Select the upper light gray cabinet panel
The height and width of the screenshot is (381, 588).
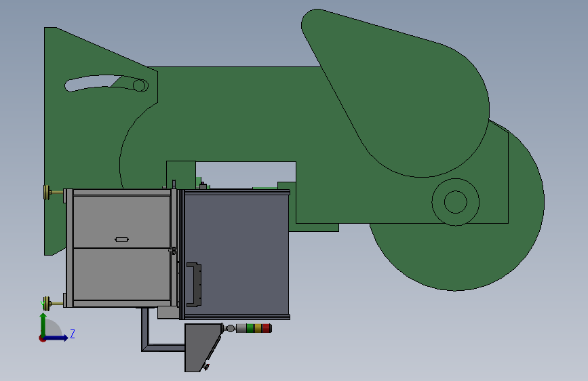click(121, 222)
